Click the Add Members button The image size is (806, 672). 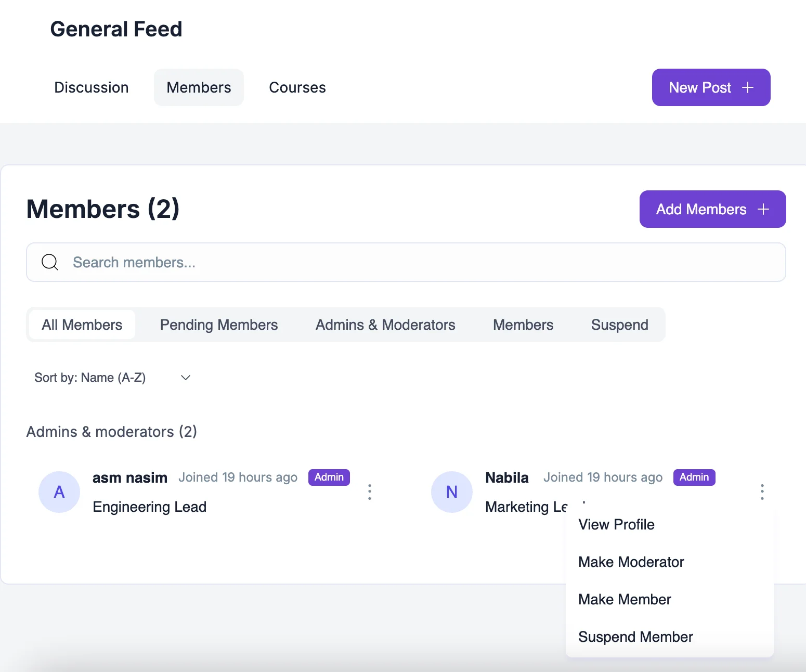pyautogui.click(x=712, y=209)
